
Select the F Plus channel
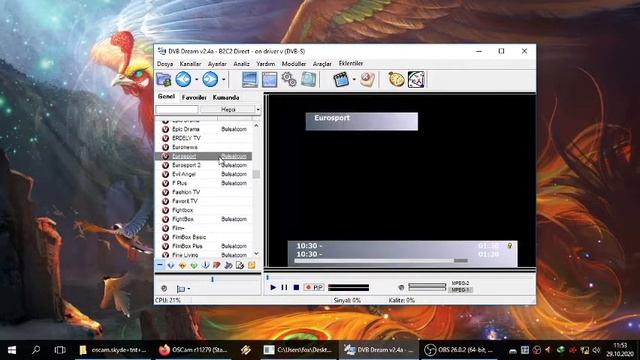[x=203, y=183]
